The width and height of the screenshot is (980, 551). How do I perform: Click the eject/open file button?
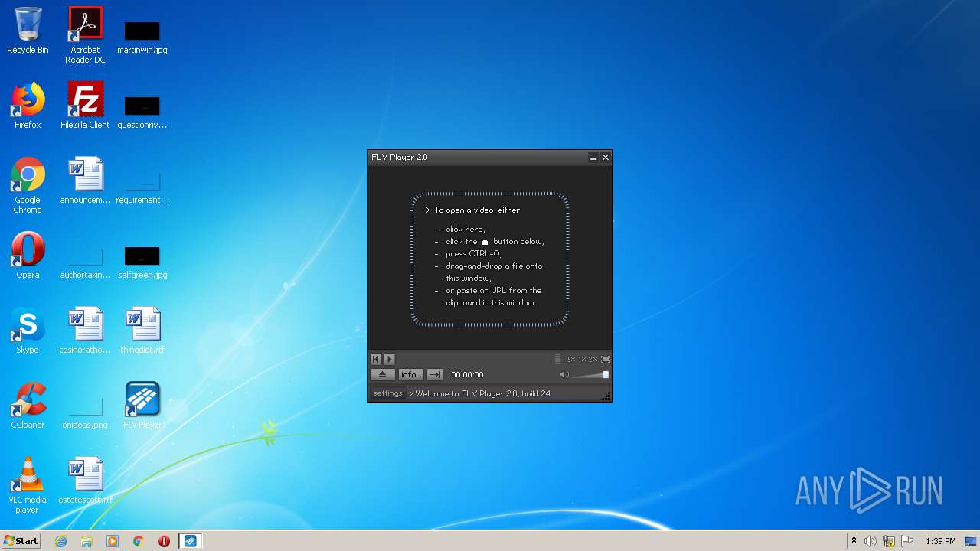coord(383,374)
